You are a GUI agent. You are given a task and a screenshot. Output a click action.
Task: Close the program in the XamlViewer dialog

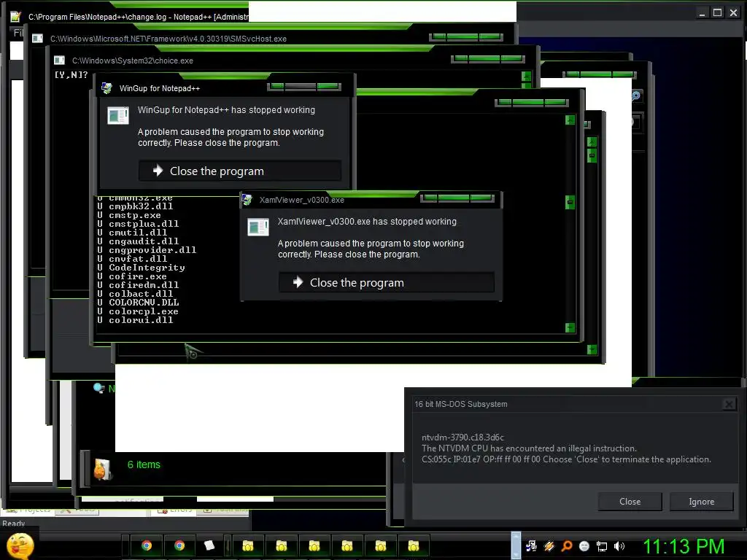click(x=387, y=282)
